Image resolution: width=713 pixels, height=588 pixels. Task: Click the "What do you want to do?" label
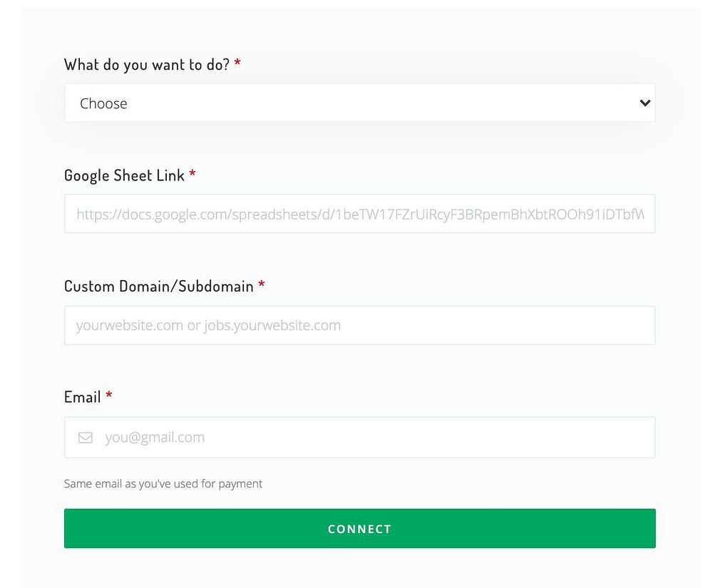coord(147,64)
